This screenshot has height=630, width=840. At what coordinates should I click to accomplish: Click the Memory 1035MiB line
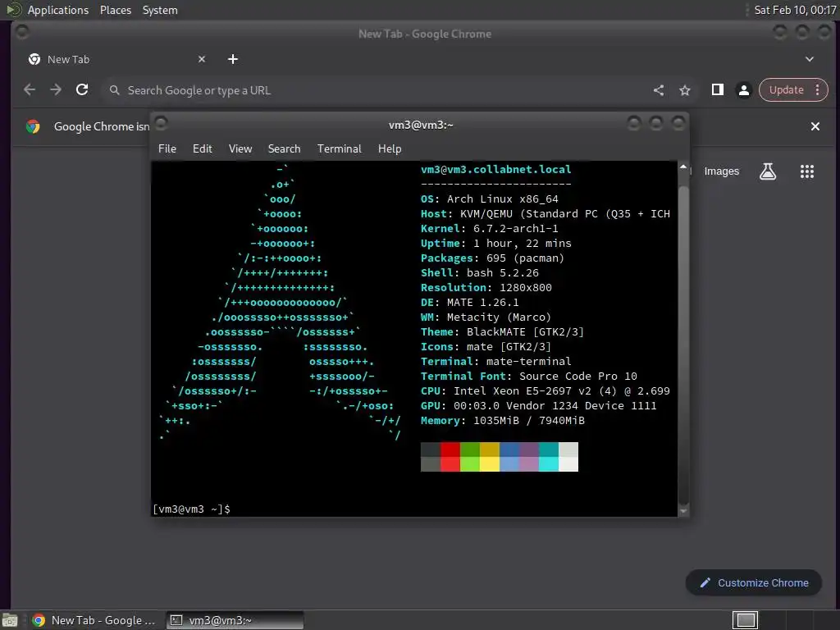tap(503, 421)
